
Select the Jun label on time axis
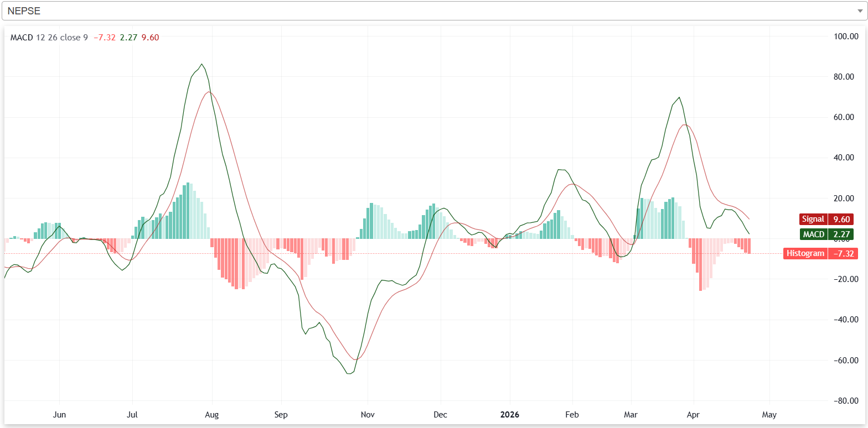coord(59,414)
